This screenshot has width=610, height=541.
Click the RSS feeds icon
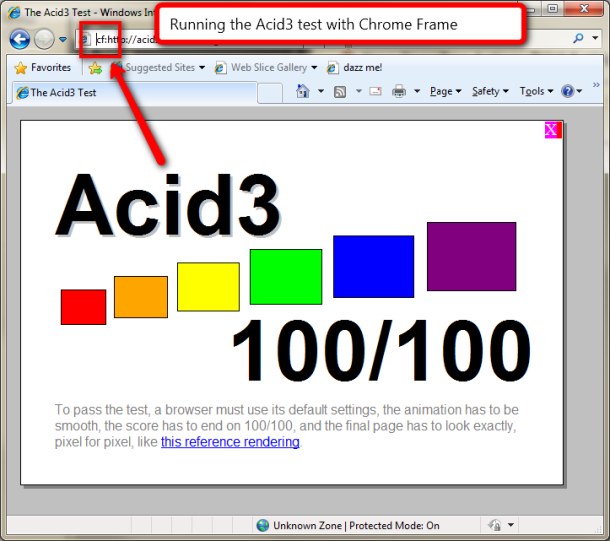point(340,92)
